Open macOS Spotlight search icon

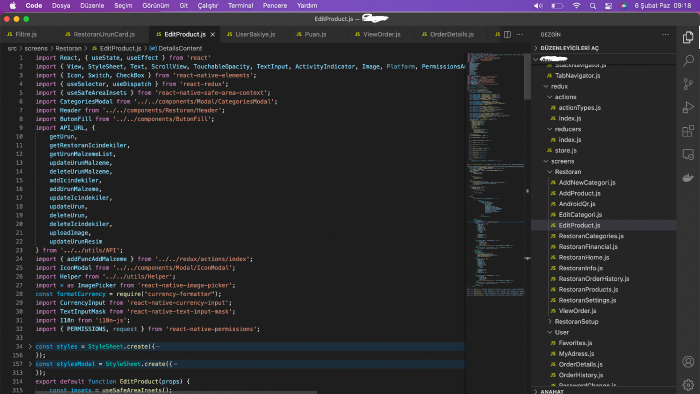click(592, 6)
